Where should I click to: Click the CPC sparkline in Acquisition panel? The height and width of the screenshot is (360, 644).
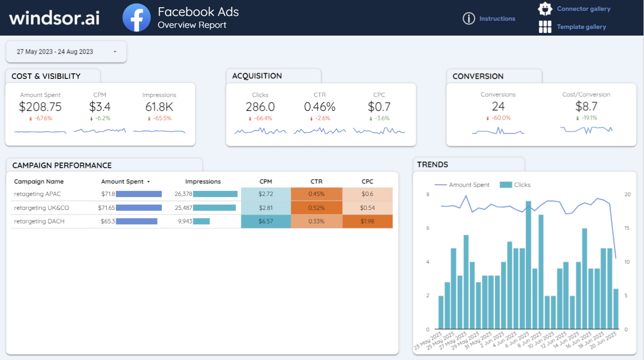pyautogui.click(x=379, y=131)
